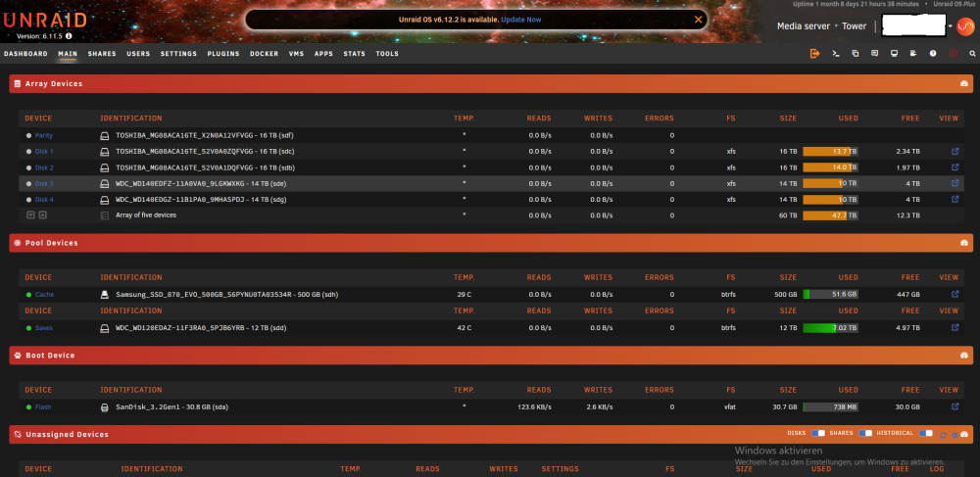Click Saves used bar 7.02 TB

(830, 327)
